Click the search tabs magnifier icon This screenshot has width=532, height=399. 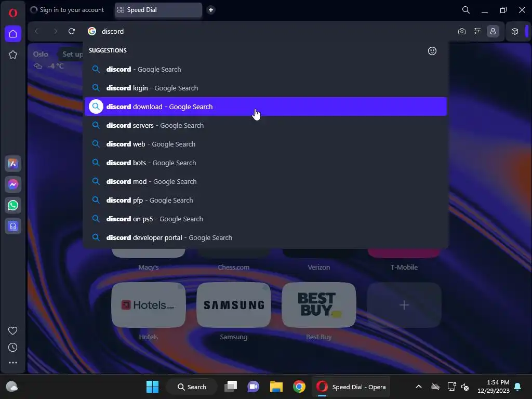click(466, 10)
